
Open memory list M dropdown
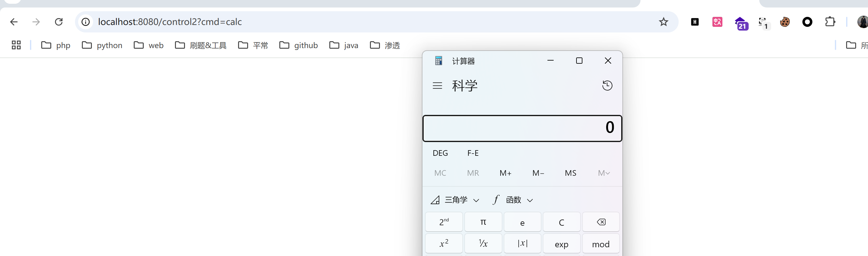604,173
